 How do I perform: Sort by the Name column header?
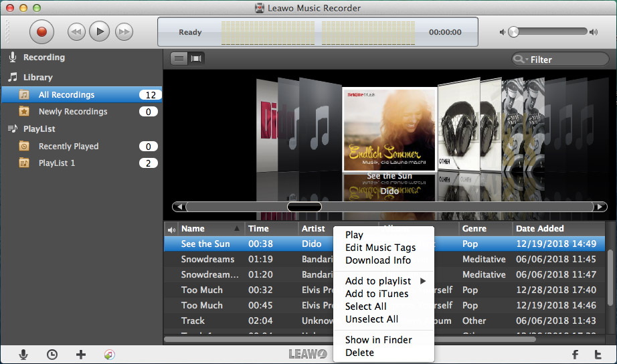click(x=210, y=229)
